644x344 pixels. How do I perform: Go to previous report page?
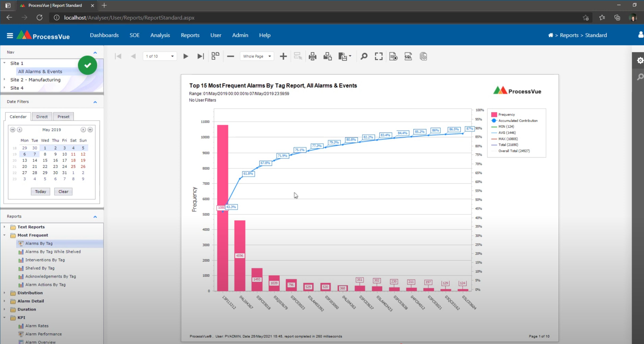(133, 56)
